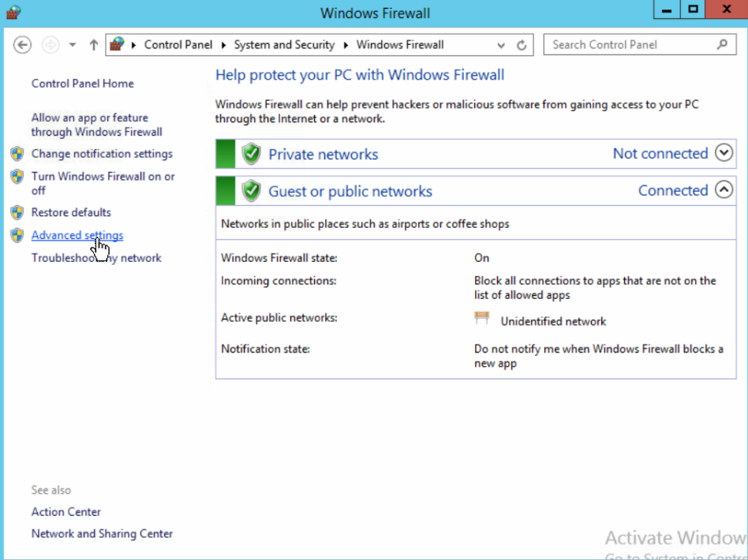Click shield icon beside Restore defaults

[x=17, y=212]
